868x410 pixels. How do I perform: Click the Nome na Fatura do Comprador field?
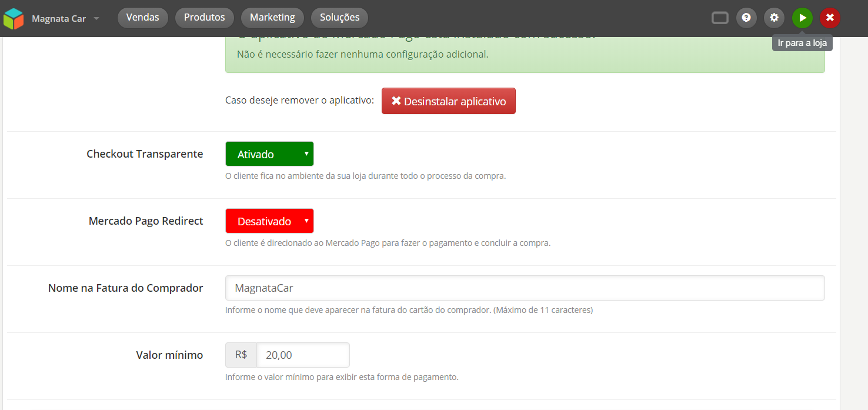click(525, 288)
